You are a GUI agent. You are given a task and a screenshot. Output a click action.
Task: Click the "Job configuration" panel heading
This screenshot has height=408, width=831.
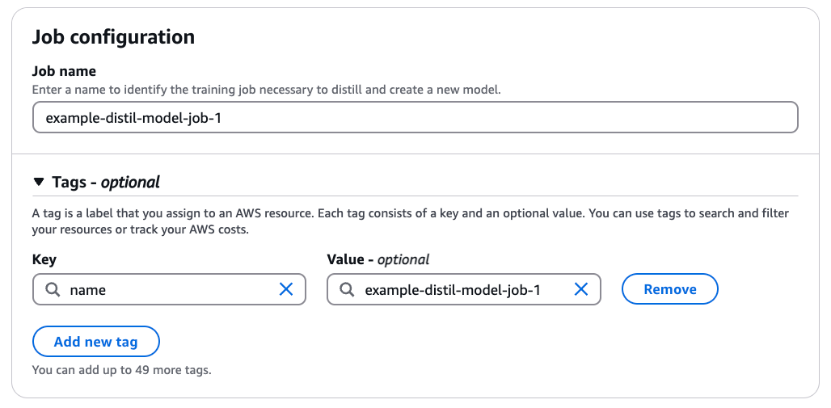click(x=113, y=37)
